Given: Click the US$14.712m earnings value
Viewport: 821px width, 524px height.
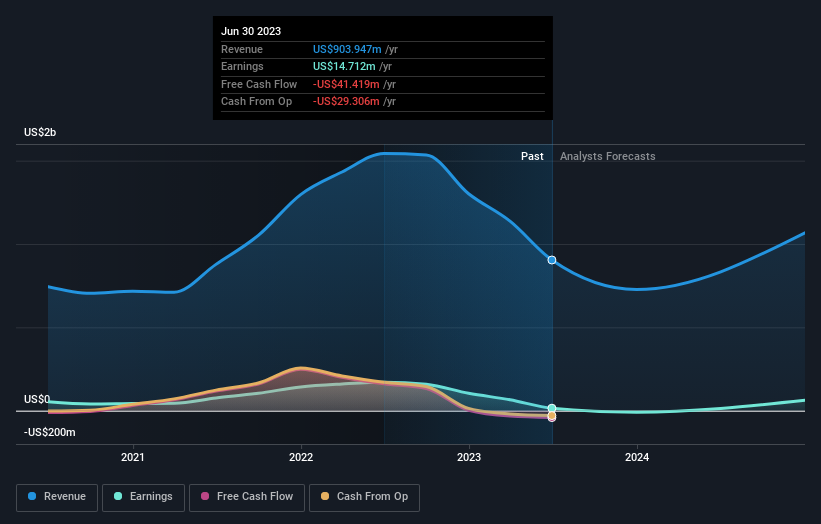Looking at the screenshot, I should coord(344,66).
